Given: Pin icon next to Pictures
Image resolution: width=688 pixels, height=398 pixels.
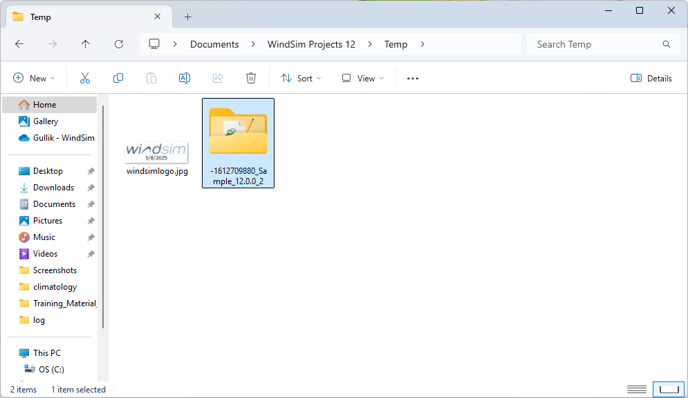Looking at the screenshot, I should (x=91, y=221).
